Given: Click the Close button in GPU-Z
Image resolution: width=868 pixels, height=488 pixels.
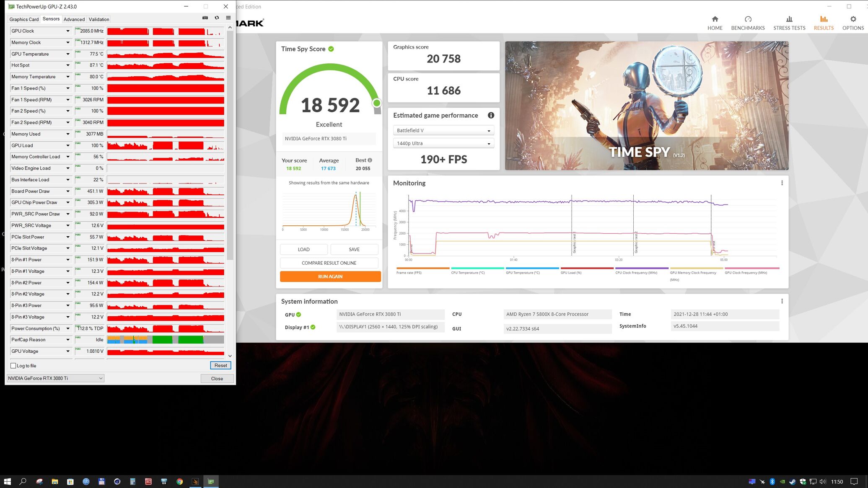Looking at the screenshot, I should coord(217,378).
